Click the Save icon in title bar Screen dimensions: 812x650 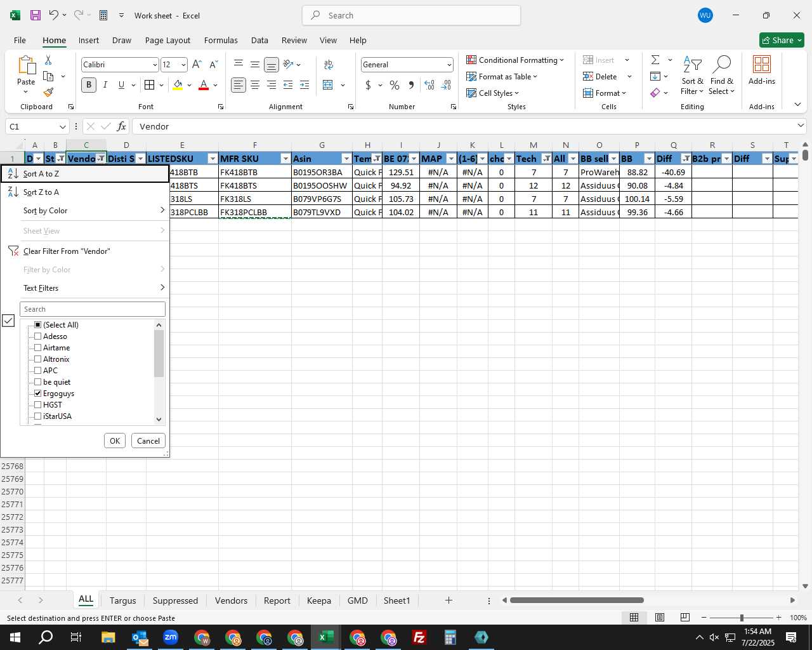pyautogui.click(x=36, y=15)
